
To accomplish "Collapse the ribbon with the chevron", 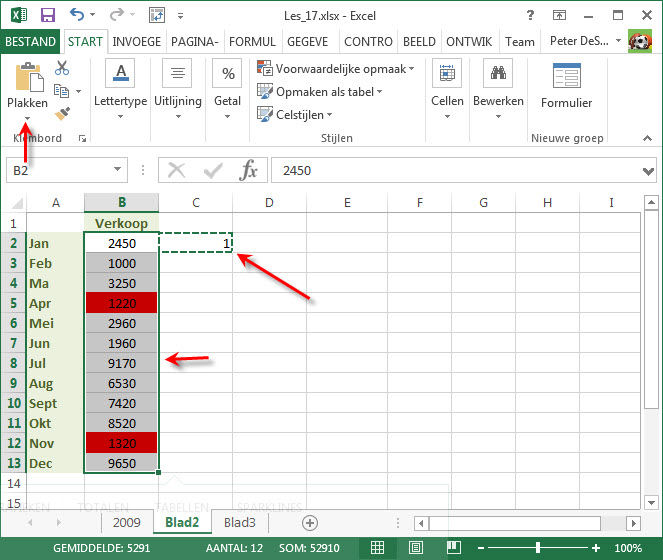I will coord(647,138).
